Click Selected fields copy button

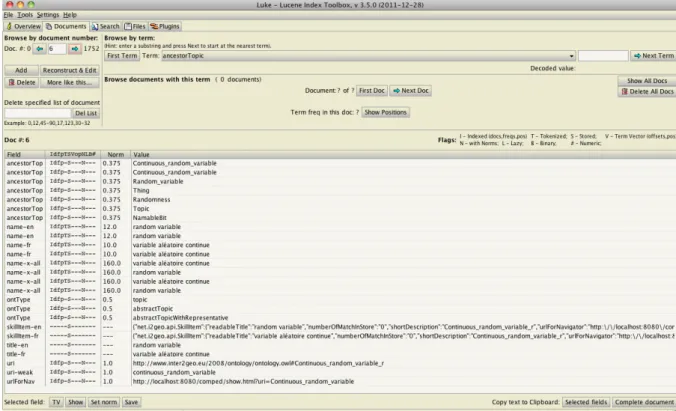(x=586, y=402)
